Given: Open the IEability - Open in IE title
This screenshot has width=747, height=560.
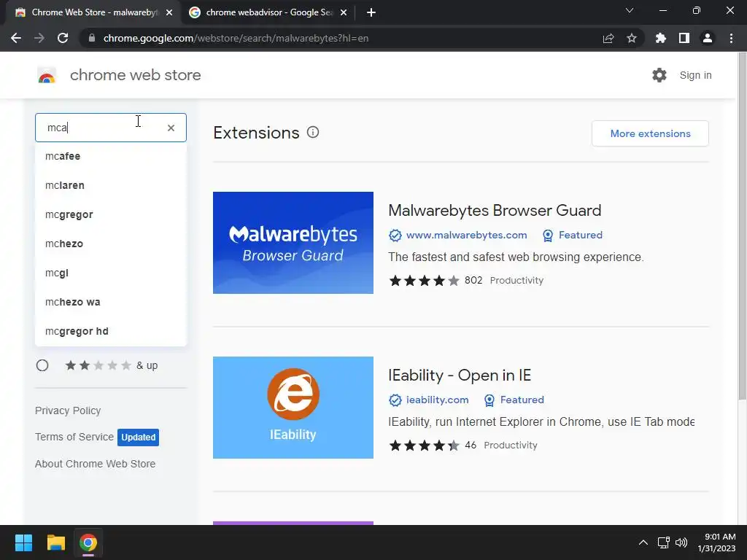Looking at the screenshot, I should [460, 376].
